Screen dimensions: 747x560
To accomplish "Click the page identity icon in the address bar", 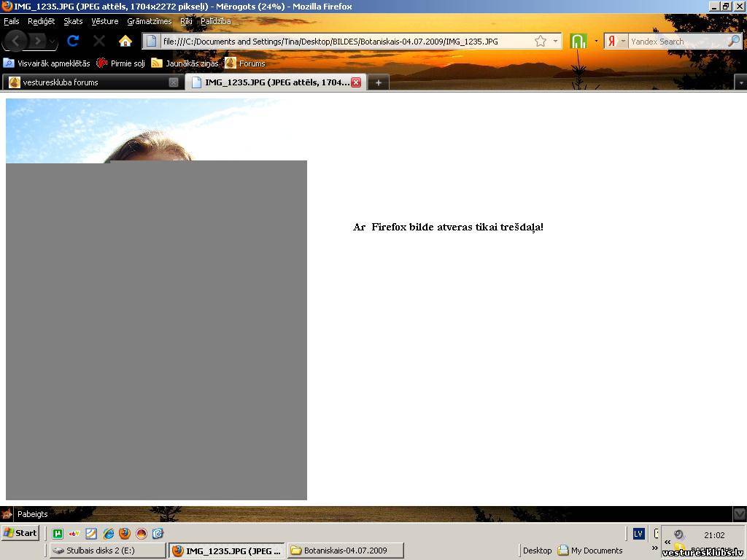I will point(152,42).
